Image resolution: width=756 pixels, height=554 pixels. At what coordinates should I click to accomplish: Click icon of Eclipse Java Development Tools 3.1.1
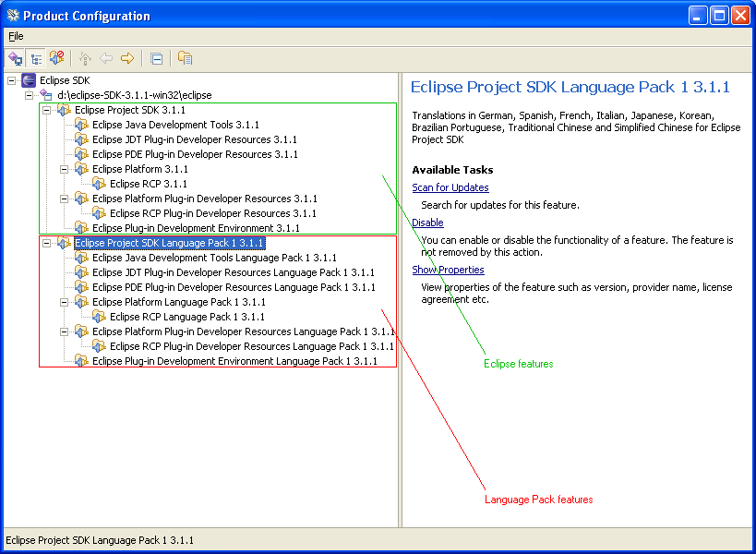tap(81, 125)
